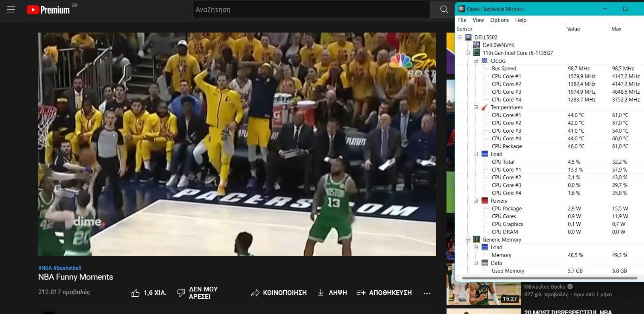644x314 pixels.
Task: Share the video via ΚΟΙΝΟΠΟΙΗΣΗ
Action: point(279,293)
